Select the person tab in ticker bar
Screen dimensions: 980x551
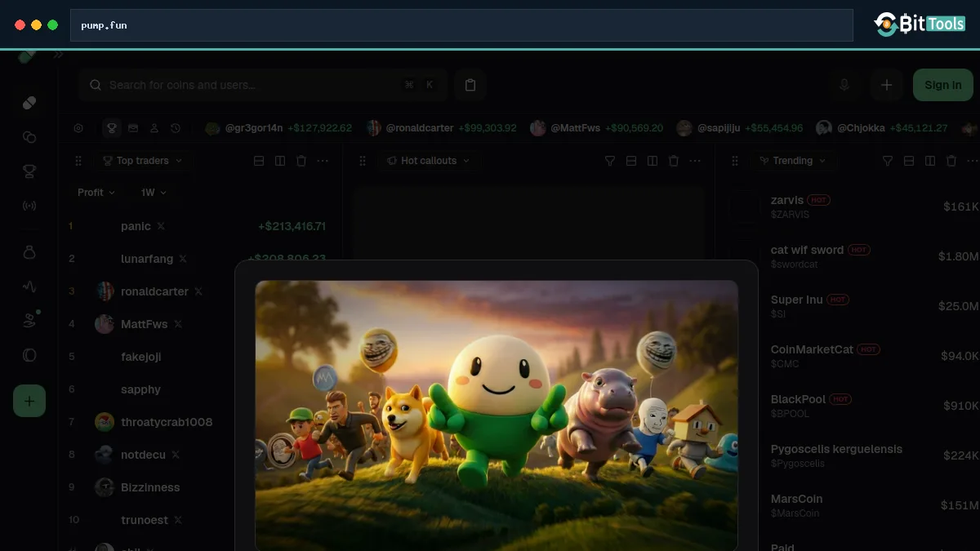(154, 128)
